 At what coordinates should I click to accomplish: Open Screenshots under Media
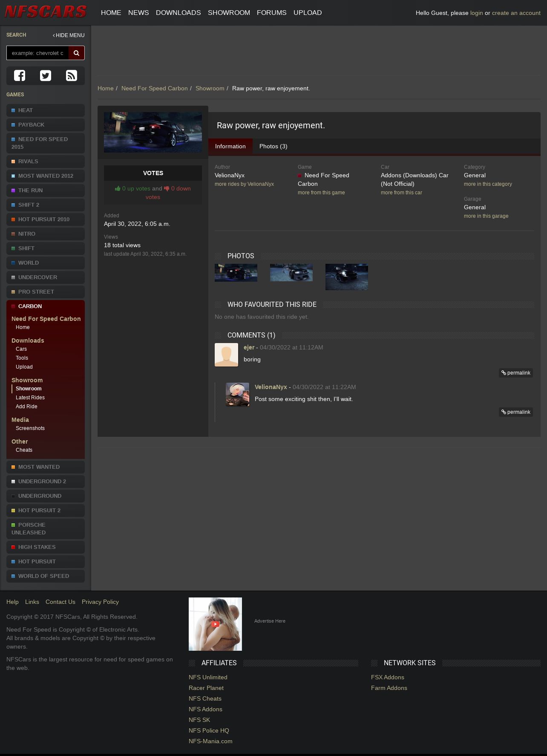30,428
